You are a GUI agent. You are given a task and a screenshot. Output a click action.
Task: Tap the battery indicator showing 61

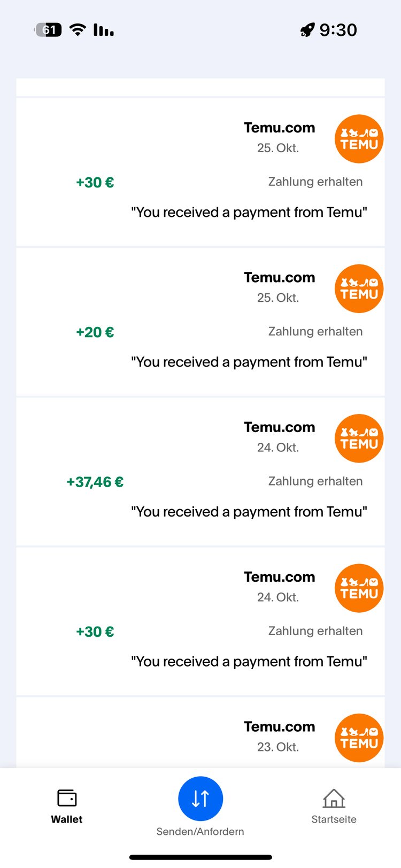[x=48, y=30]
